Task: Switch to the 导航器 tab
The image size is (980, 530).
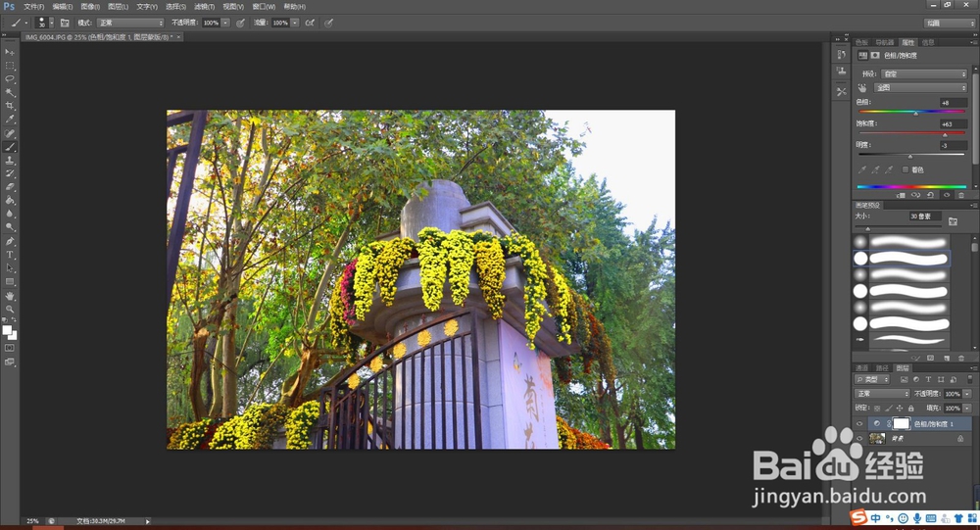Action: pos(884,42)
